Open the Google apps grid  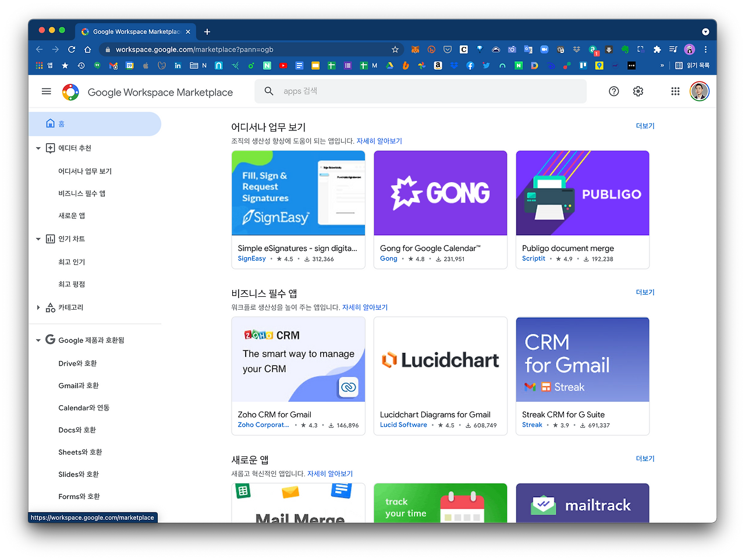coord(675,91)
